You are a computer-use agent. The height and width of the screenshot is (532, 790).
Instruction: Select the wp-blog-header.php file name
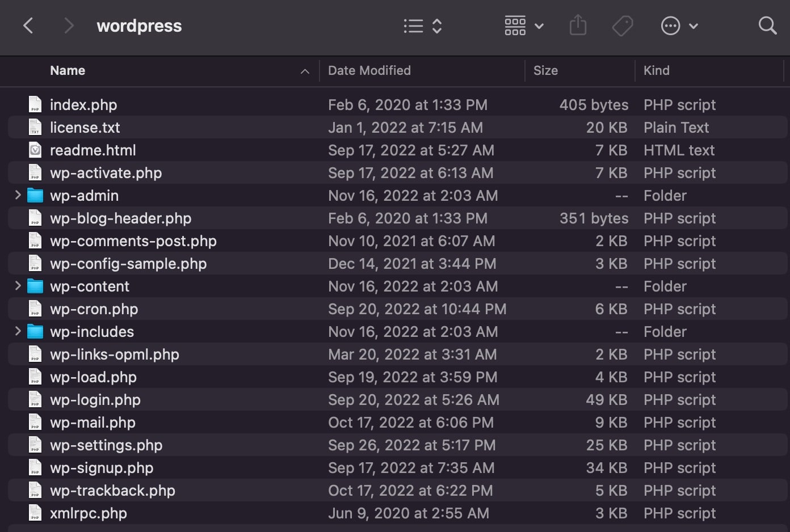pos(121,218)
